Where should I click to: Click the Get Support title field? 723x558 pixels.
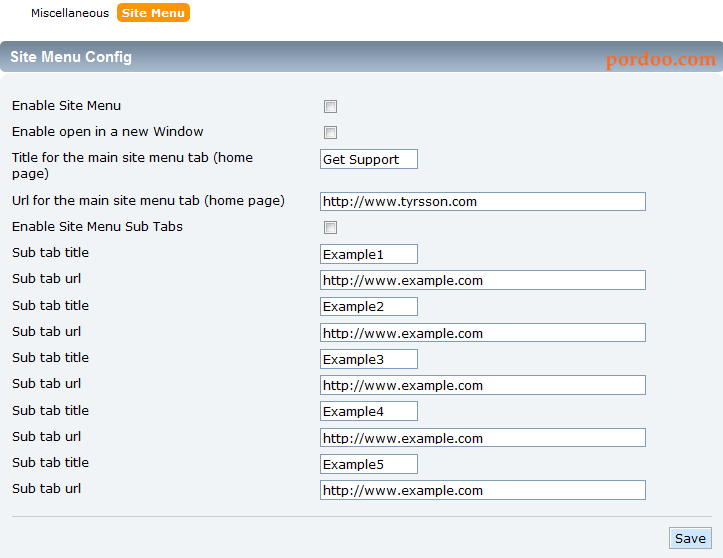click(x=369, y=159)
